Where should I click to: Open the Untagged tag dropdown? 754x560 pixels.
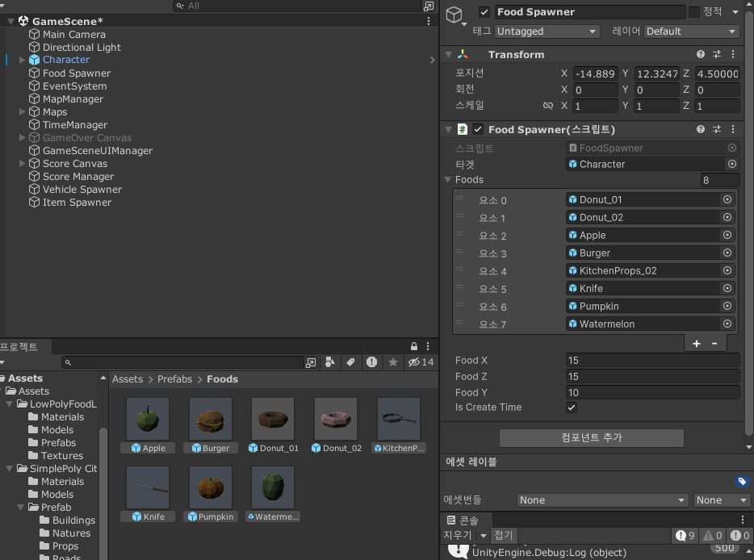click(x=547, y=31)
